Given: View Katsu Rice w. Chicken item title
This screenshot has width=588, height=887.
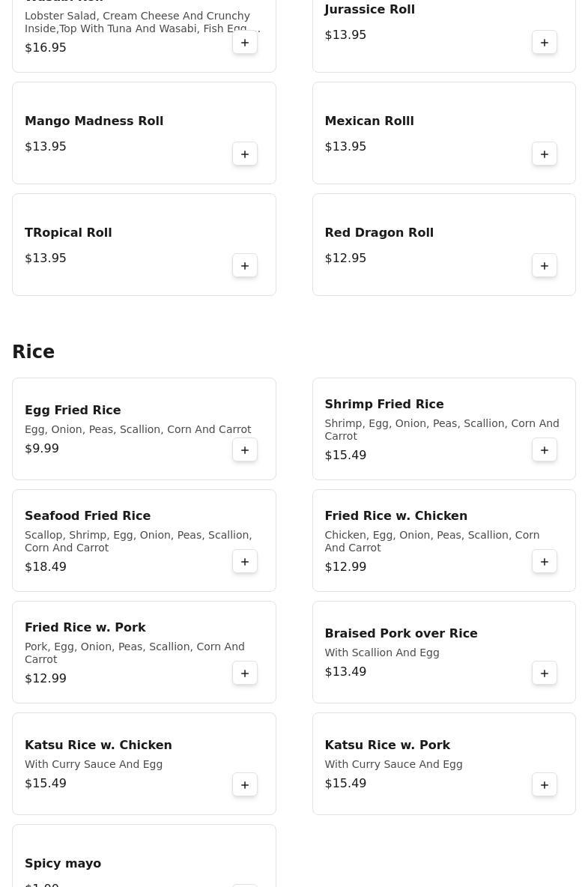Looking at the screenshot, I should [98, 745].
